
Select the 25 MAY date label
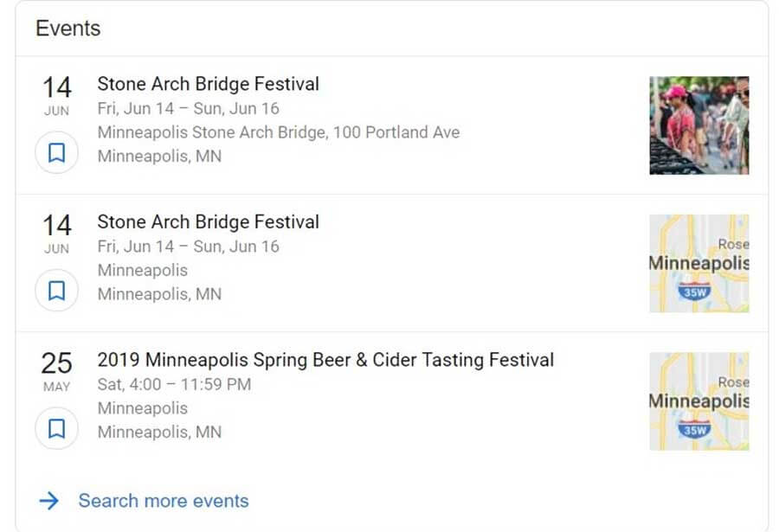click(x=56, y=371)
